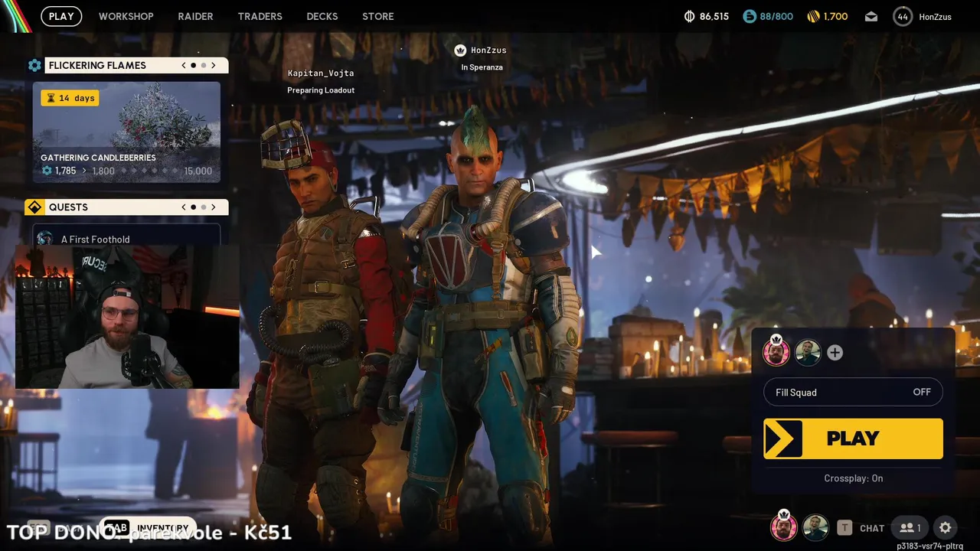Open CHAT with the T key prompt
This screenshot has height=551, width=980.
(x=861, y=528)
